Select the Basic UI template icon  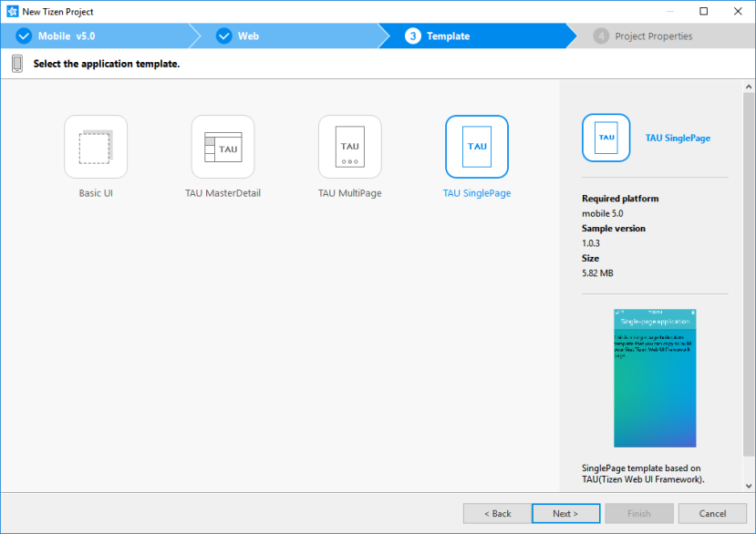[96, 147]
